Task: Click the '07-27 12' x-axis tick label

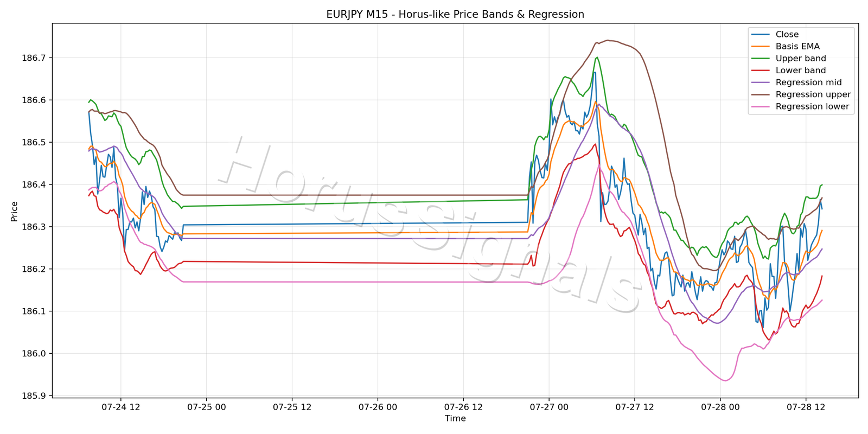Action: [x=634, y=407]
